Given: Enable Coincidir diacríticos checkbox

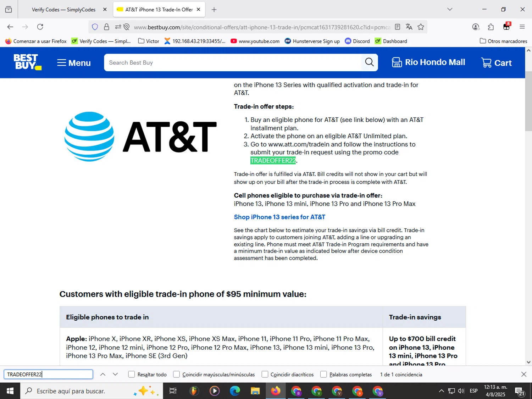Looking at the screenshot, I should tap(265, 374).
